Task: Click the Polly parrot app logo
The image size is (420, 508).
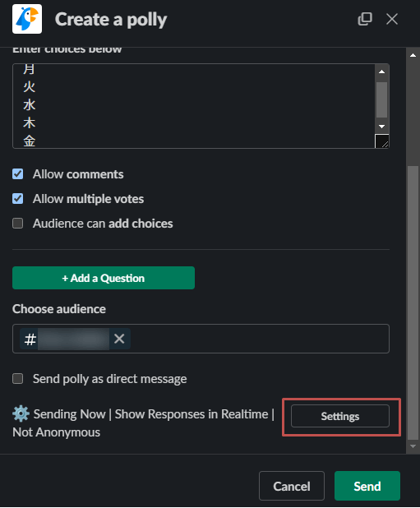Action: pyautogui.click(x=27, y=19)
